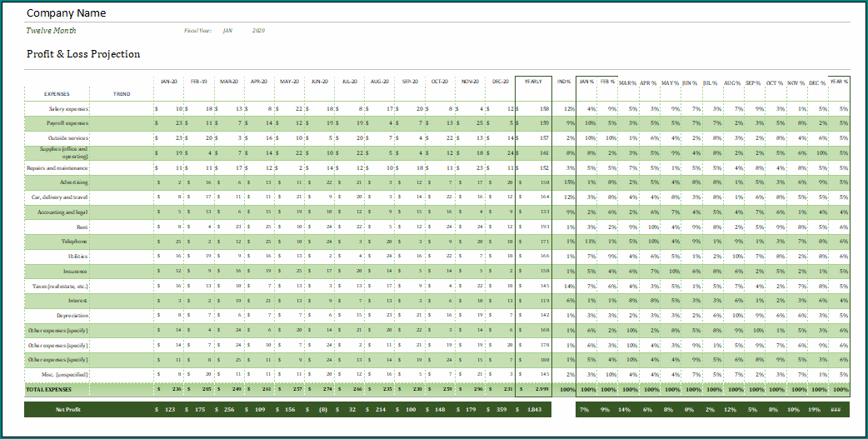The image size is (868, 439).
Task: Click the TREND column header
Action: (122, 94)
